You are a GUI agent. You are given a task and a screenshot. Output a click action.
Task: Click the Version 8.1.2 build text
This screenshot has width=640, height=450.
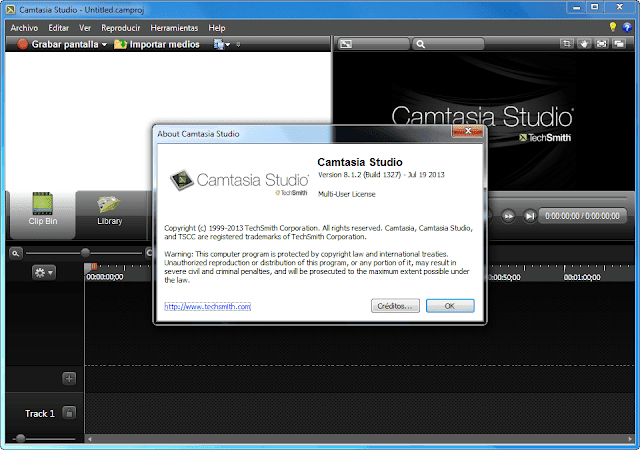click(381, 175)
